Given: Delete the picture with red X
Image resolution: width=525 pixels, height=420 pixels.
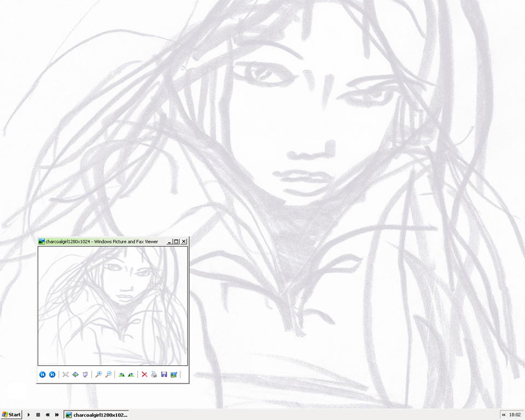Looking at the screenshot, I should (144, 375).
